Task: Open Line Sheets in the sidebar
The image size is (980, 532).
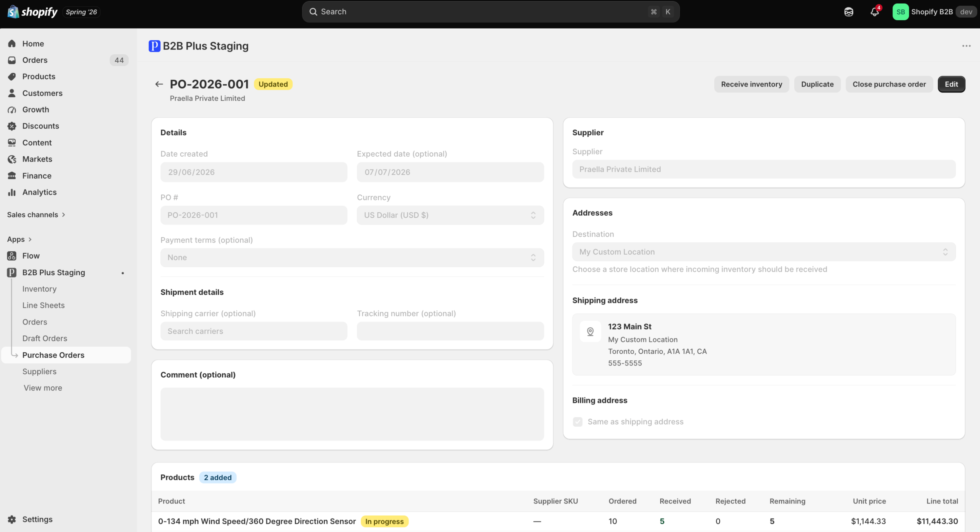Action: pos(43,305)
